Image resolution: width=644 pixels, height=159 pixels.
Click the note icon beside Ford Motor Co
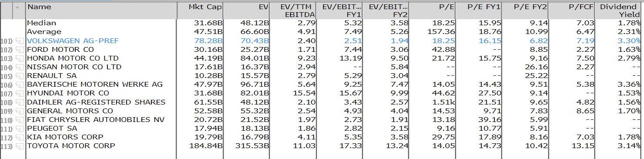click(19, 50)
